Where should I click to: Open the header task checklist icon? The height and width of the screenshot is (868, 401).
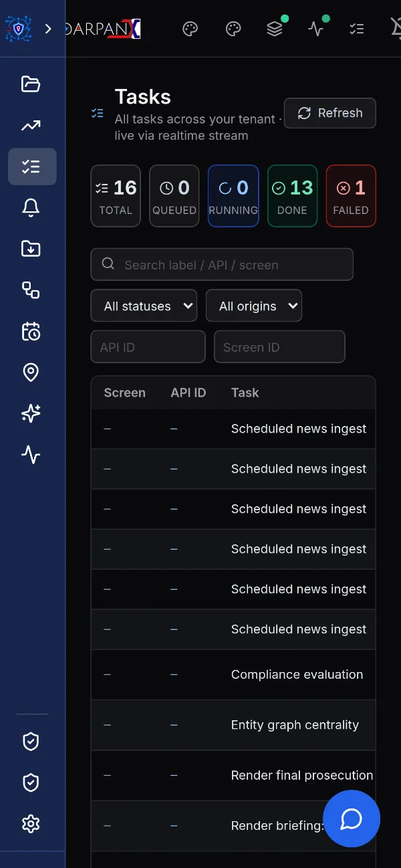357,29
